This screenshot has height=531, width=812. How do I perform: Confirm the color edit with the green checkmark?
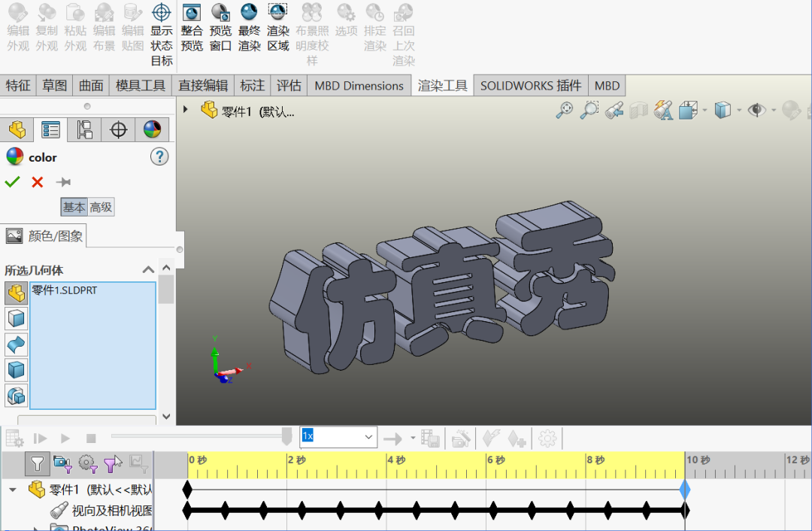tap(13, 182)
